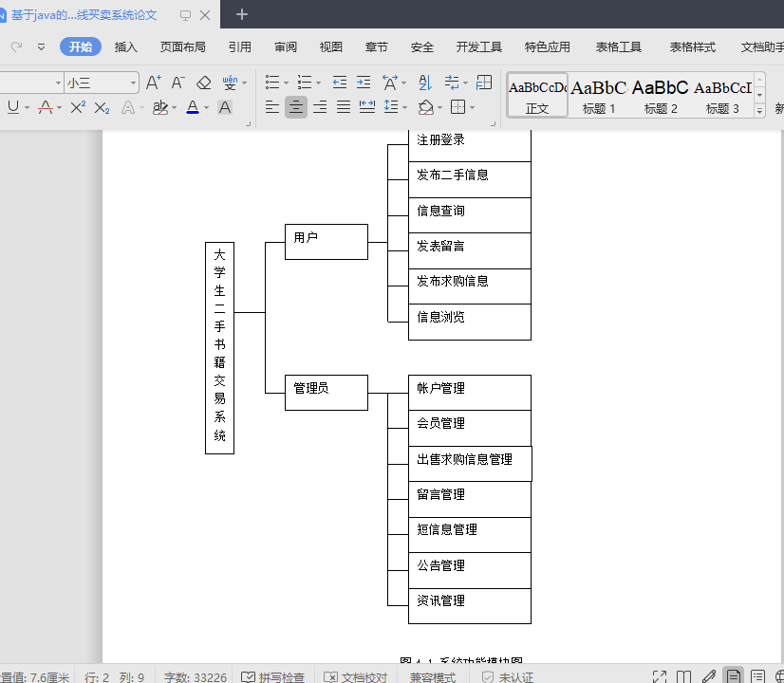
Task: Click redo arrow icon
Action: [16, 47]
